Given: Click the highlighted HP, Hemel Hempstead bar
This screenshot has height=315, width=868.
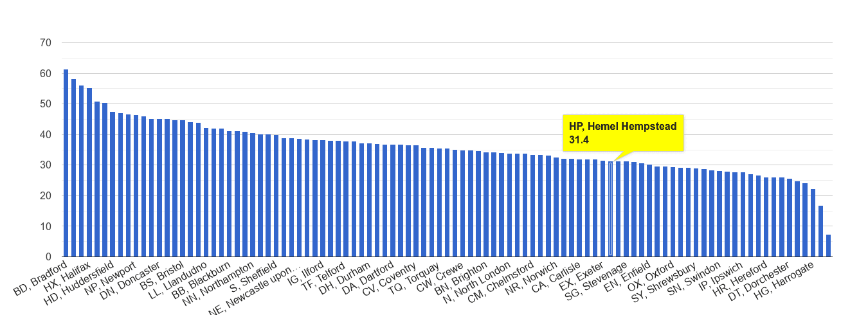Looking at the screenshot, I should pos(610,209).
